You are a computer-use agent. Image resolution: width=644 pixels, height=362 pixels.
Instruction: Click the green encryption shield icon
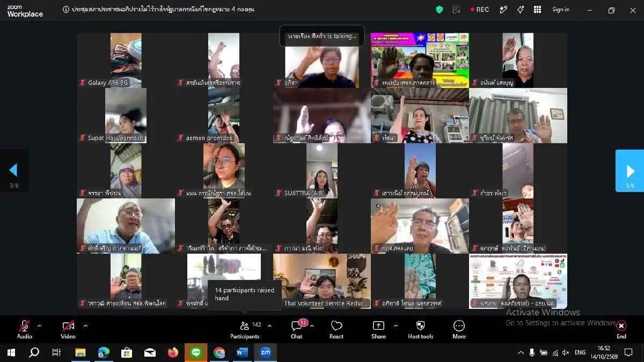point(440,9)
